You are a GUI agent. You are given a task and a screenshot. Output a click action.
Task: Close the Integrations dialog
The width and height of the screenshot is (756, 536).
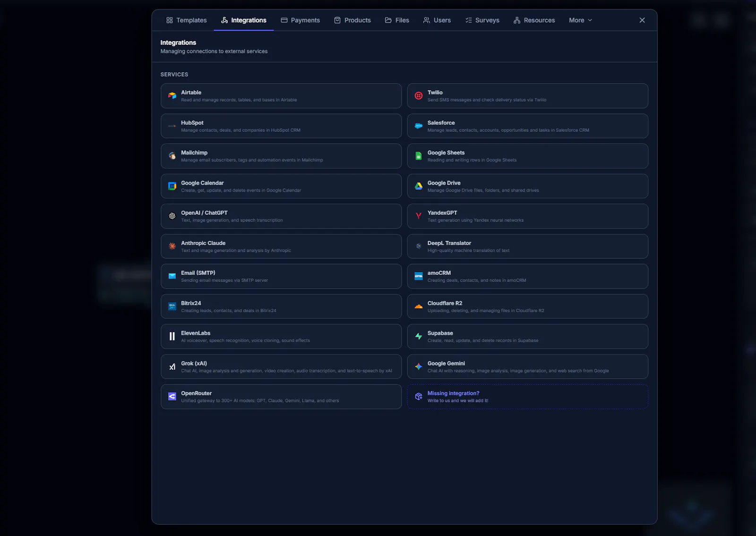(642, 20)
